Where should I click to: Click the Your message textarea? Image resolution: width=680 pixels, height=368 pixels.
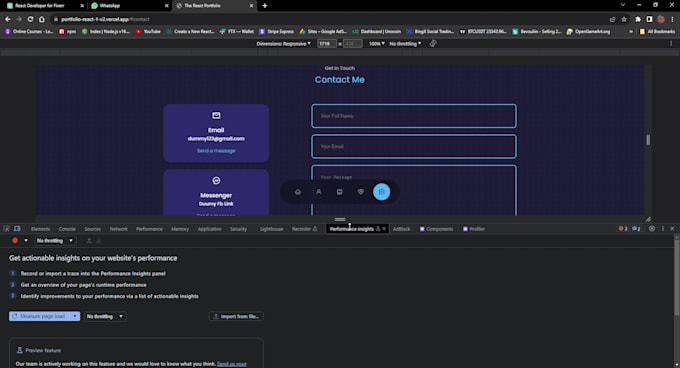pos(414,190)
